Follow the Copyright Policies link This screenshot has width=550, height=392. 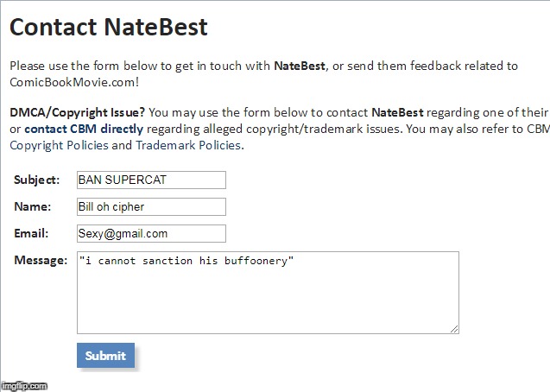59,145
